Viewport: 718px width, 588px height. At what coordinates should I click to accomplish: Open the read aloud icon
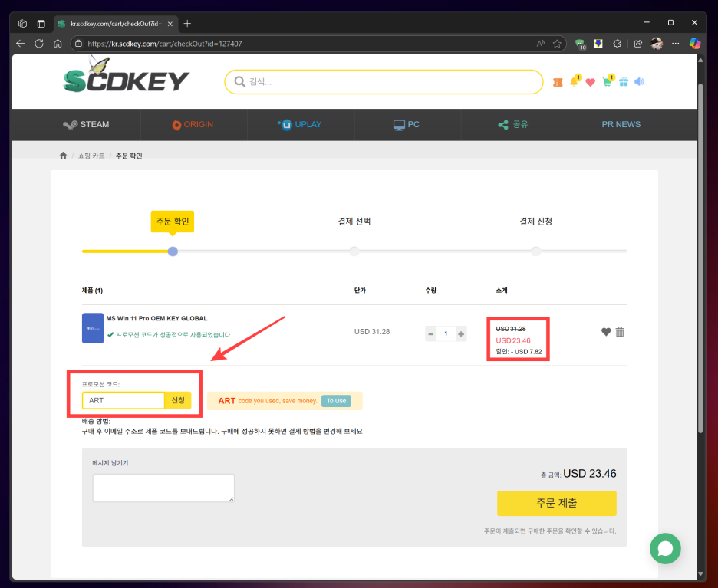pyautogui.click(x=540, y=44)
